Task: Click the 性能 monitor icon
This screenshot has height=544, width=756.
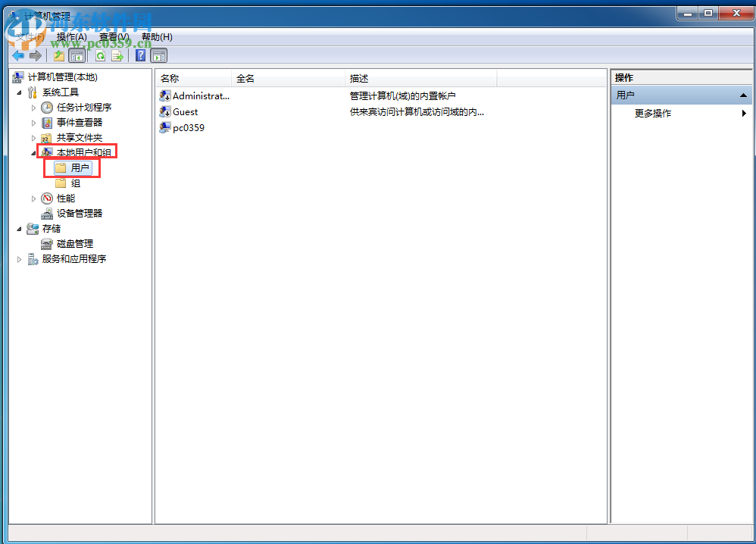Action: click(47, 199)
